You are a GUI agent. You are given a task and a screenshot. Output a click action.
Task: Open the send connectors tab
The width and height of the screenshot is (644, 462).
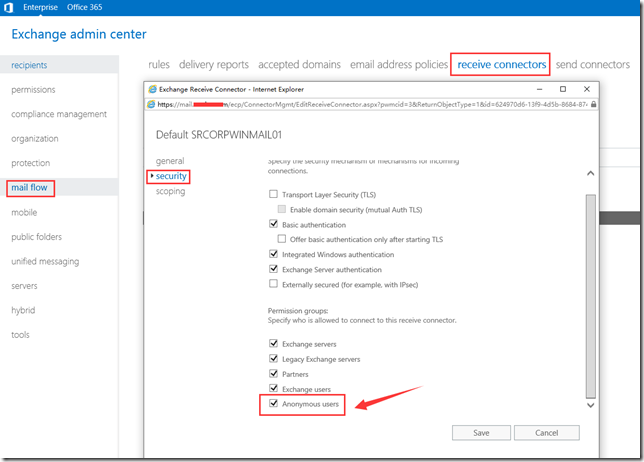(593, 64)
